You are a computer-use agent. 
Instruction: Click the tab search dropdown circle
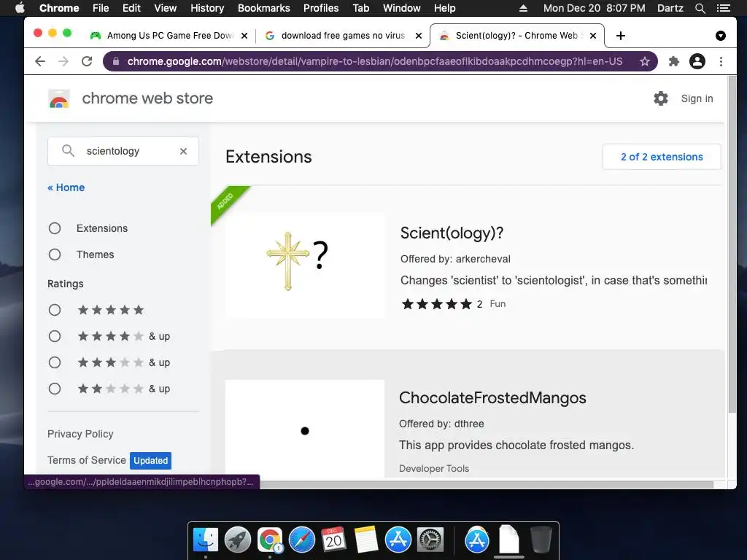[x=721, y=36]
